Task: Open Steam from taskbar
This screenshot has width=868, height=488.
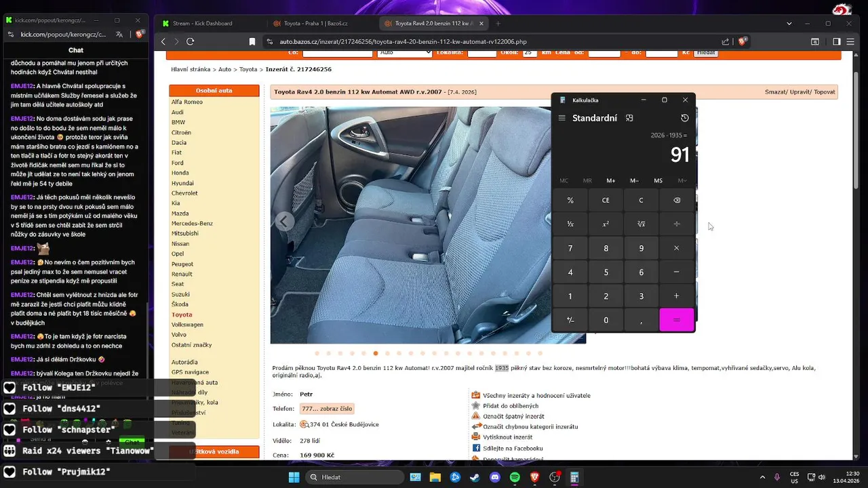Action: pyautogui.click(x=475, y=477)
